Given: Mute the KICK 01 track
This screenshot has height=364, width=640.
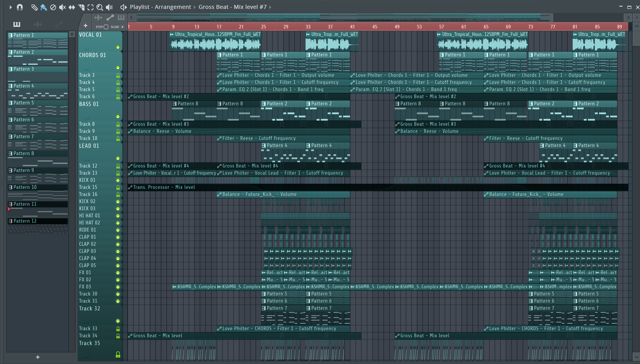Looking at the screenshot, I should [x=118, y=180].
